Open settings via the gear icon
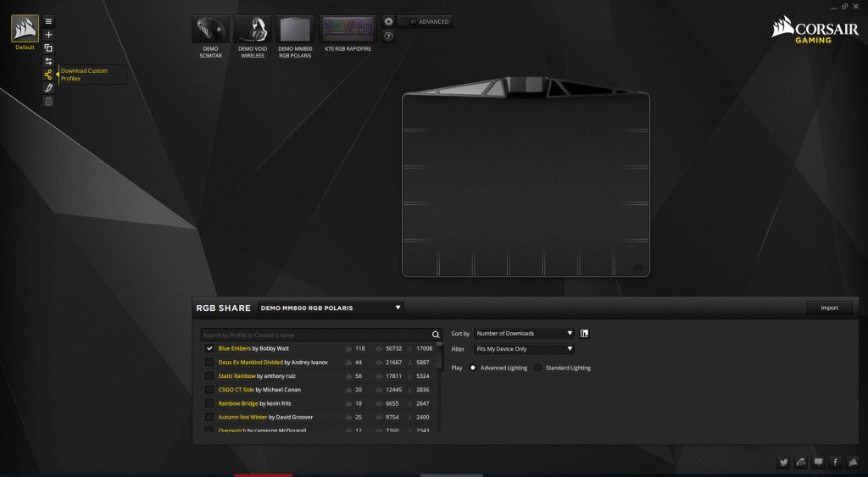 (388, 21)
